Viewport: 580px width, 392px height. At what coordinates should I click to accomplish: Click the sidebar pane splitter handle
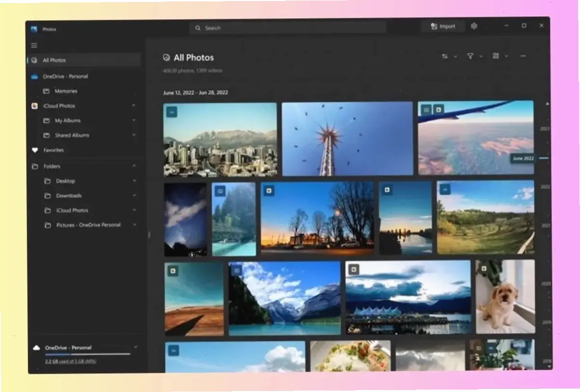(x=149, y=235)
